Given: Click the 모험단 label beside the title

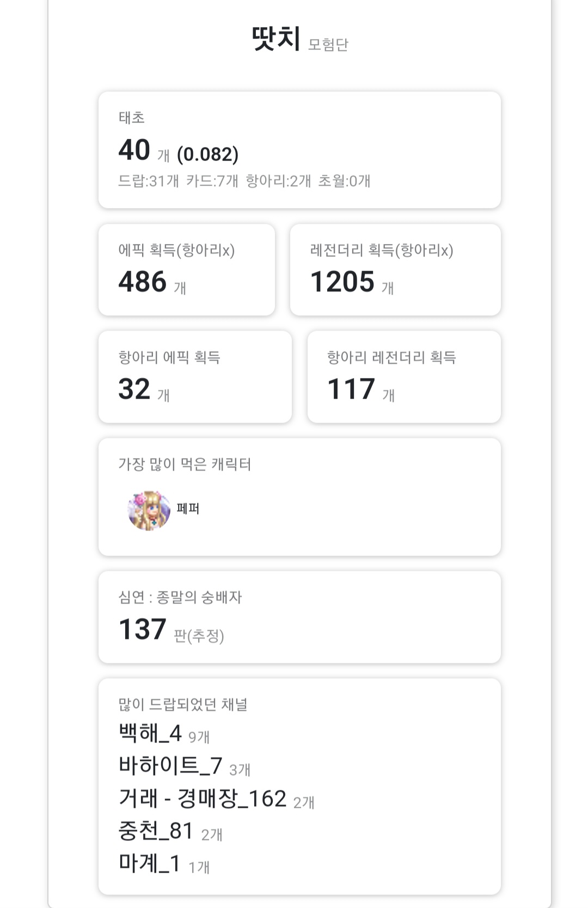Looking at the screenshot, I should 328,45.
